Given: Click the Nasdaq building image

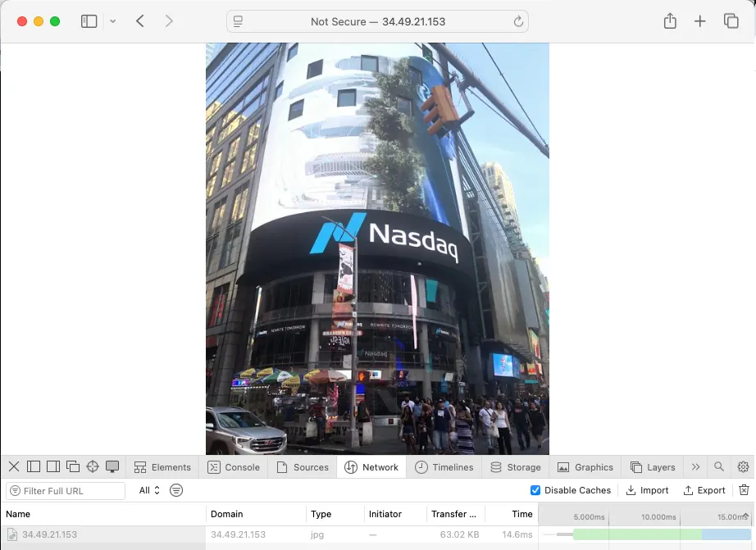Looking at the screenshot, I should [x=377, y=248].
